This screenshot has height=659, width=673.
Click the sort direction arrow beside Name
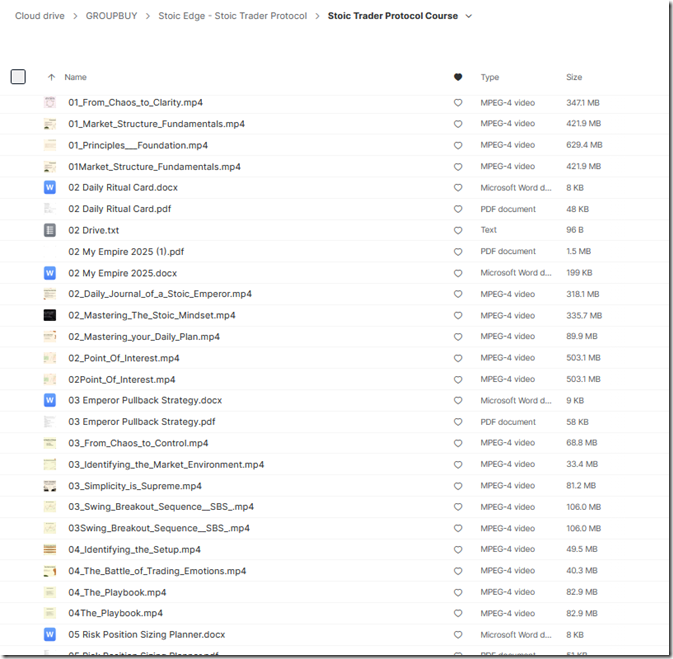point(51,77)
